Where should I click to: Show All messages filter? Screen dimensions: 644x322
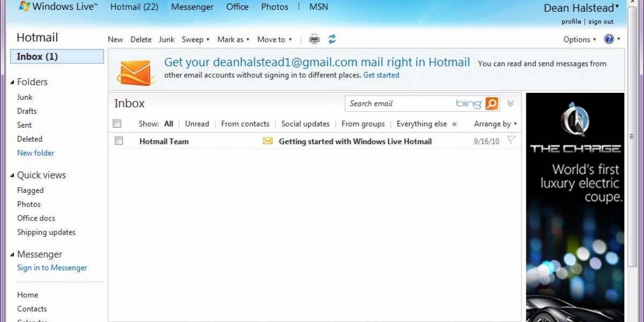[169, 124]
